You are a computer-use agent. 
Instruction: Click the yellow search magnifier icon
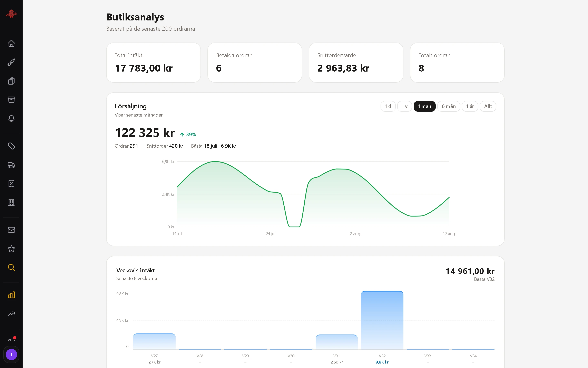(11, 267)
